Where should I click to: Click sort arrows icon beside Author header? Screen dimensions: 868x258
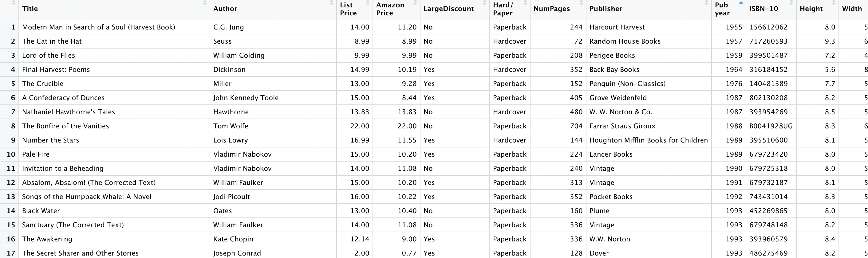tap(331, 3)
